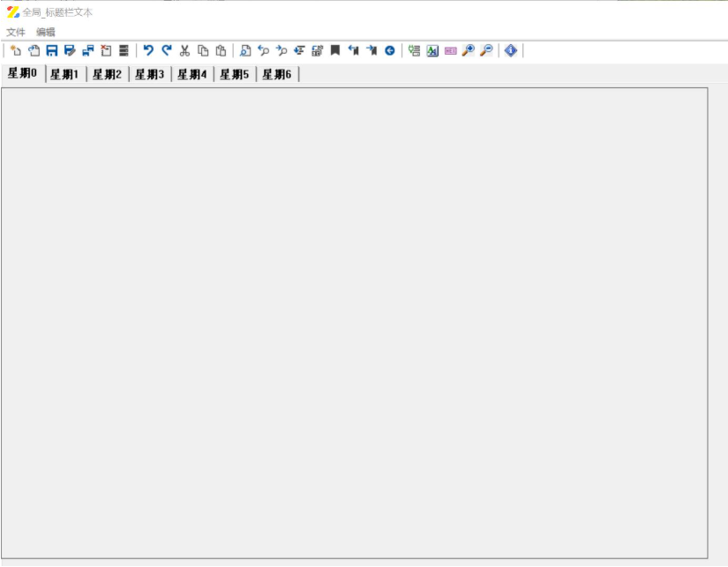The image size is (728, 567).
Task: Click the stacked bars toolbar icon
Action: pos(124,50)
